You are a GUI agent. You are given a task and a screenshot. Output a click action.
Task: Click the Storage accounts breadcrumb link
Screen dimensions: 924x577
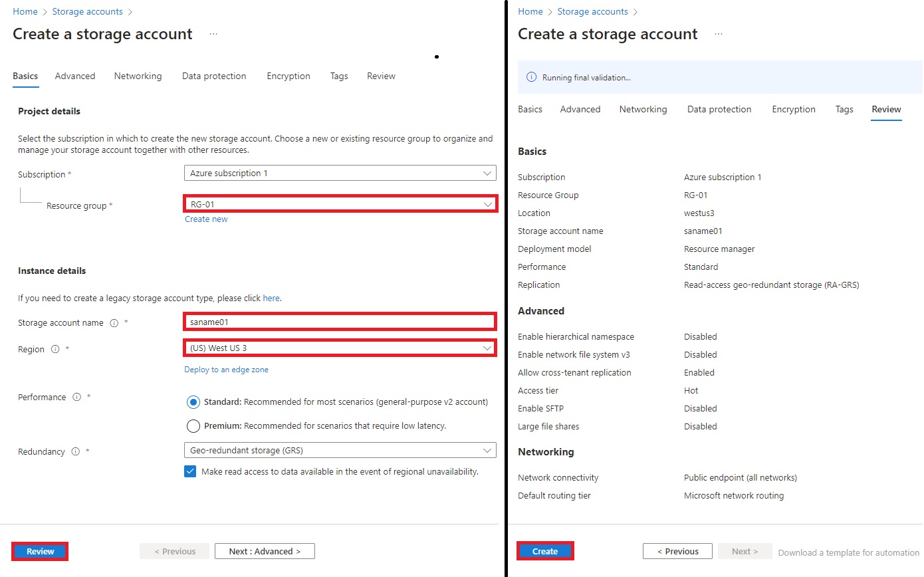point(87,11)
